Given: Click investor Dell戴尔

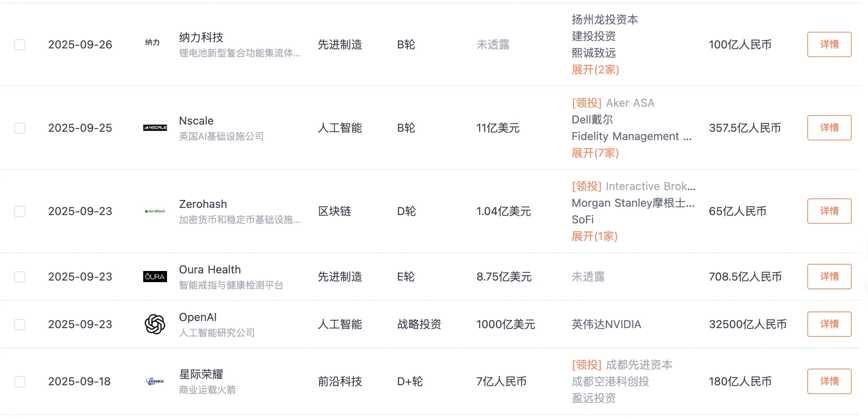Looking at the screenshot, I should pyautogui.click(x=592, y=120).
